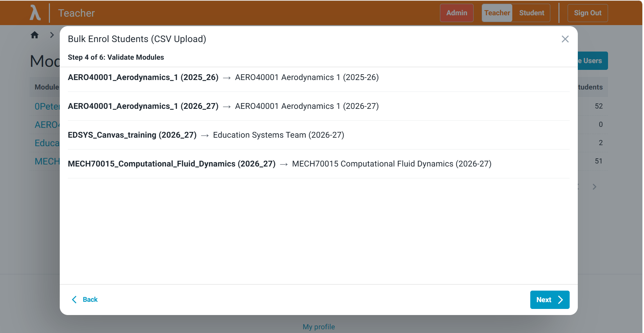Go to next page of modules table

(x=594, y=187)
